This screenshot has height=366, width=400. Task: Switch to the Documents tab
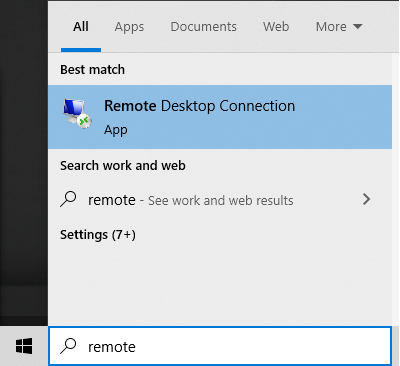203,27
